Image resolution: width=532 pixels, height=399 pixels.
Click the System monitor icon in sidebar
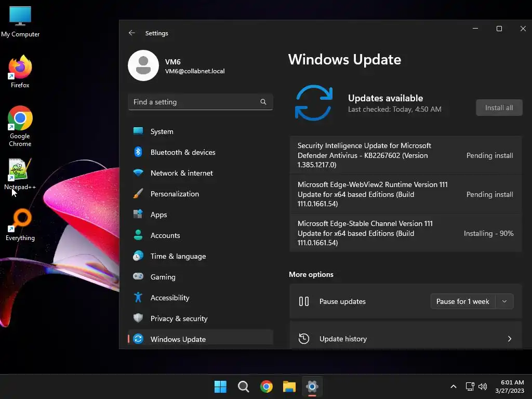pyautogui.click(x=138, y=131)
